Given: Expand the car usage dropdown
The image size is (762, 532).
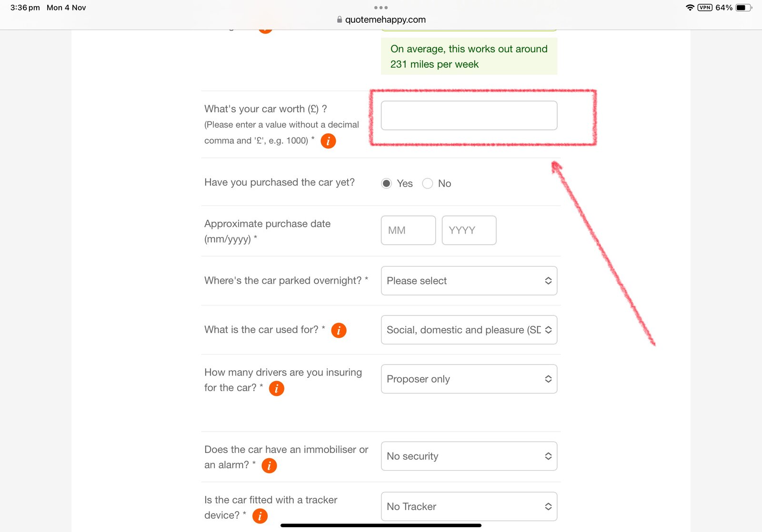Looking at the screenshot, I should tap(469, 330).
